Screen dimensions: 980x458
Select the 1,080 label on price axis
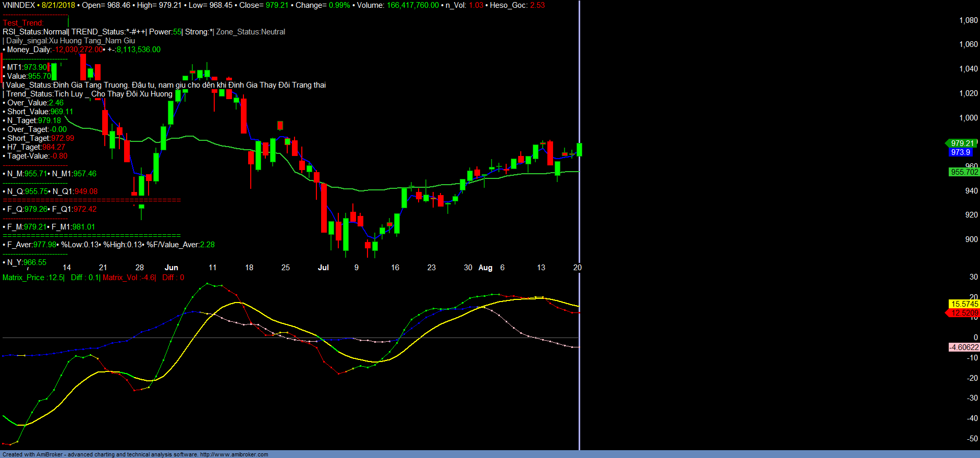(968, 20)
